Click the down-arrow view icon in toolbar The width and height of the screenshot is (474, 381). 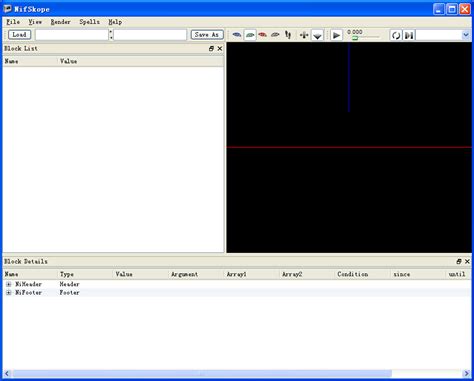pos(317,35)
